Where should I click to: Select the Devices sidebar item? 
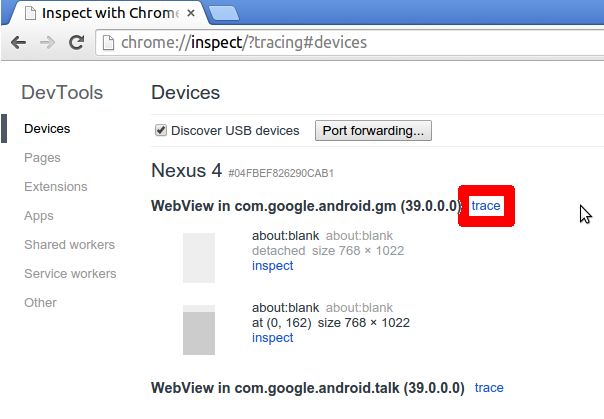(47, 129)
